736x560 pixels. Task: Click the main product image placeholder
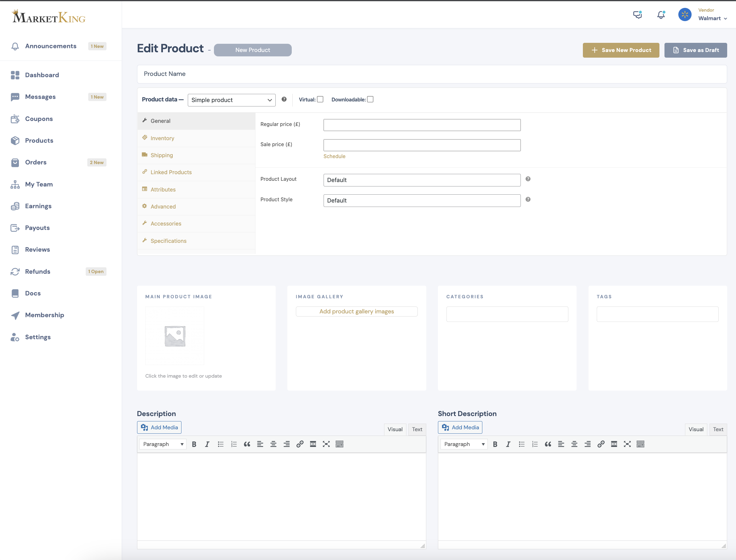(x=175, y=336)
